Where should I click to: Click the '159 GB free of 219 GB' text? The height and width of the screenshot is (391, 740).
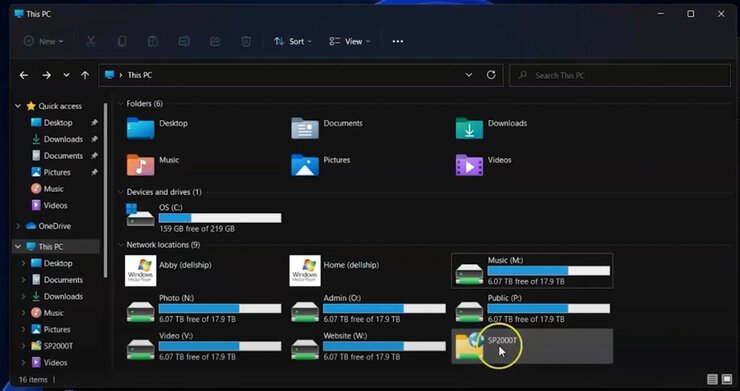[x=197, y=229]
